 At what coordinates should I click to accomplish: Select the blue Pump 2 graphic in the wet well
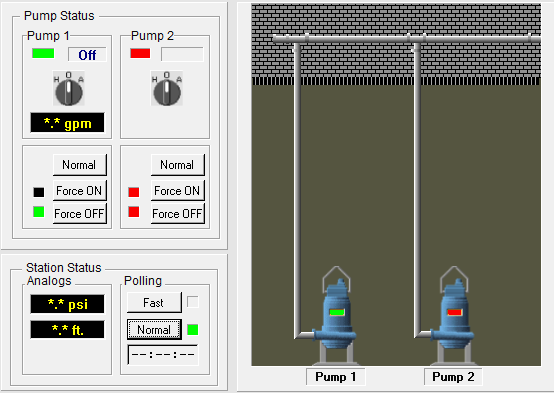(x=454, y=315)
